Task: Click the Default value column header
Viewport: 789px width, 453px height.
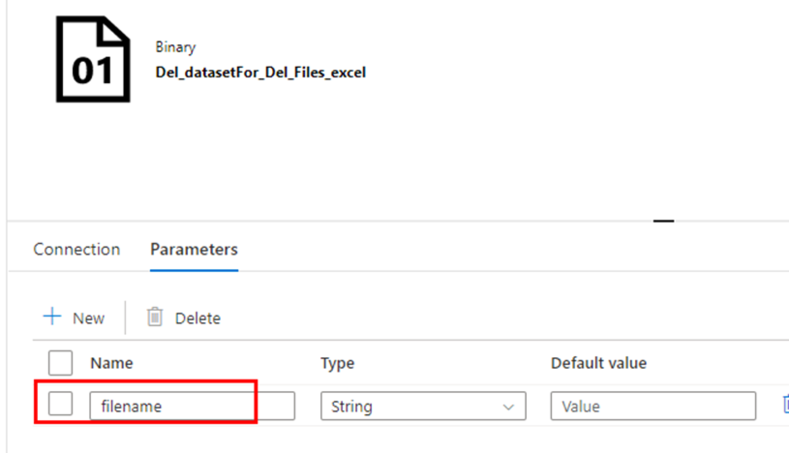Action: 599,363
